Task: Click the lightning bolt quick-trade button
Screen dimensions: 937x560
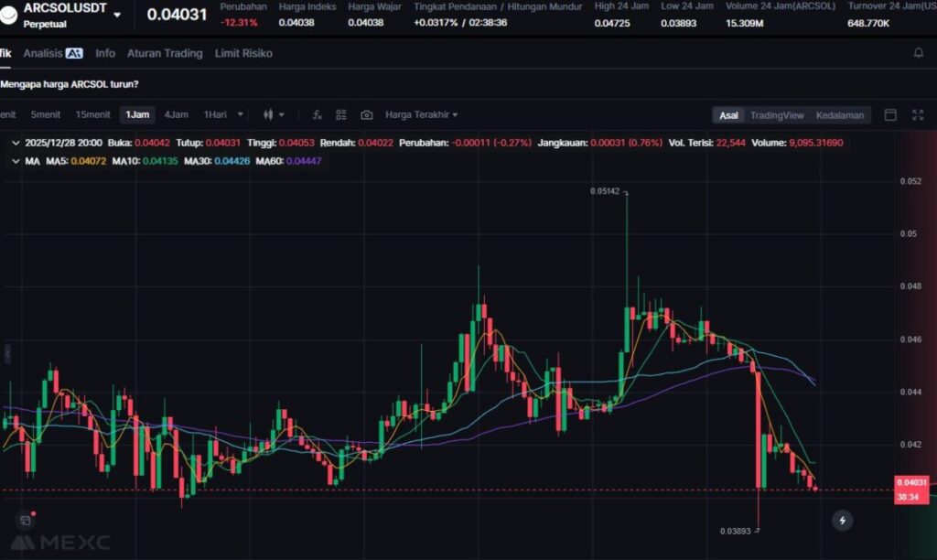Action: click(x=842, y=521)
